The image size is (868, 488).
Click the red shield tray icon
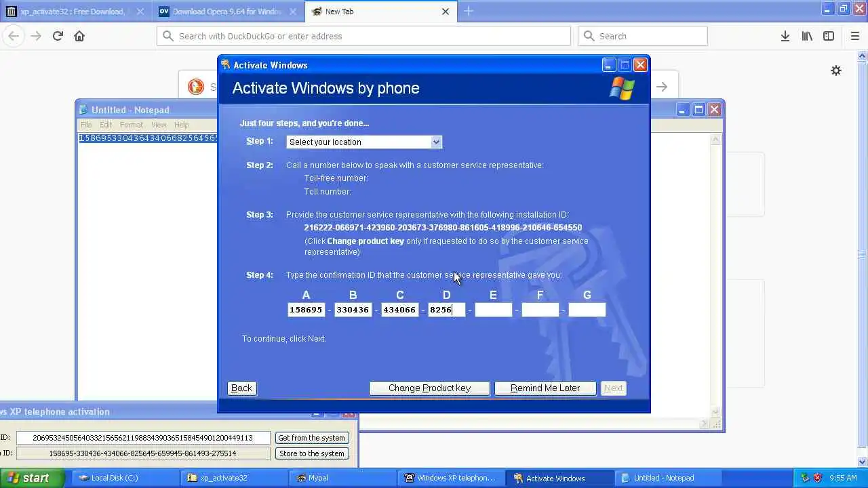[x=818, y=478]
